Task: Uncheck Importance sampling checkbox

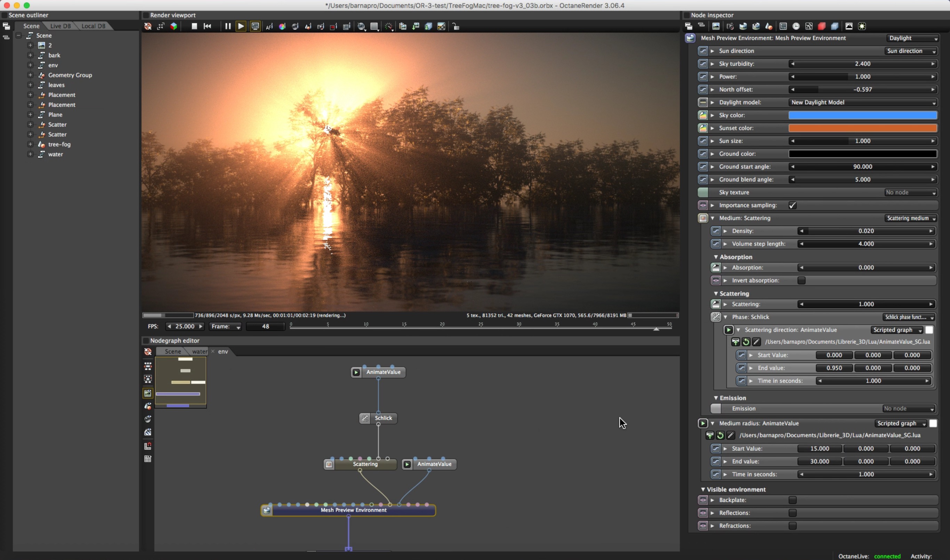Action: [792, 205]
